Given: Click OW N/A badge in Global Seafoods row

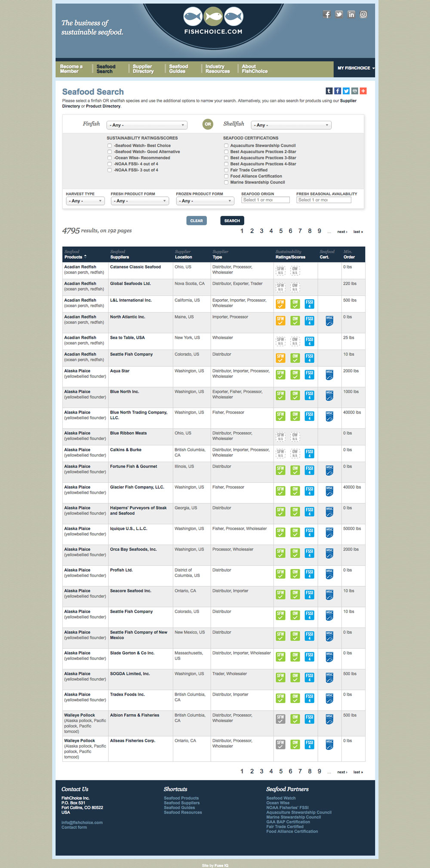Looking at the screenshot, I should click(295, 287).
